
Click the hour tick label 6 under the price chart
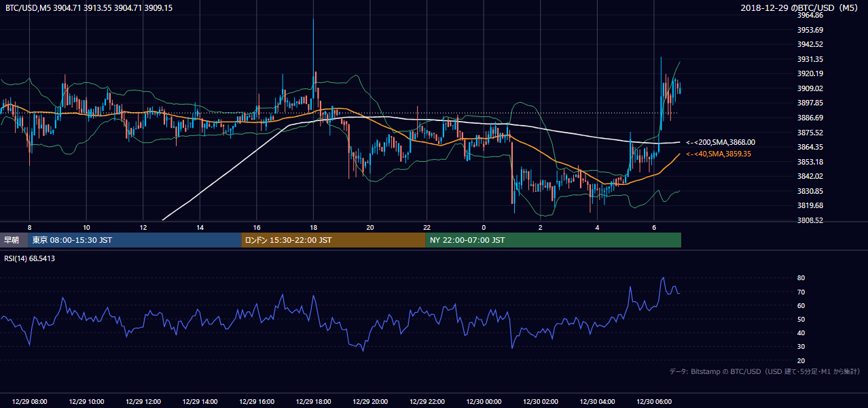coord(653,227)
